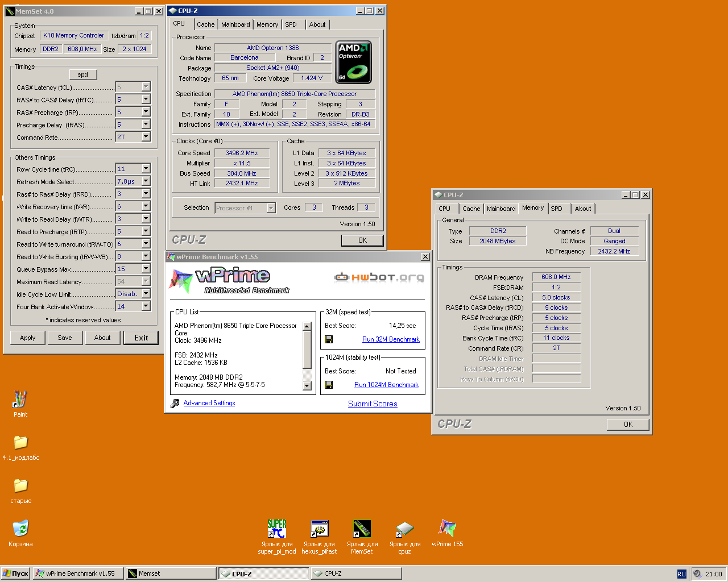Click Save button in MemSet

click(x=65, y=338)
